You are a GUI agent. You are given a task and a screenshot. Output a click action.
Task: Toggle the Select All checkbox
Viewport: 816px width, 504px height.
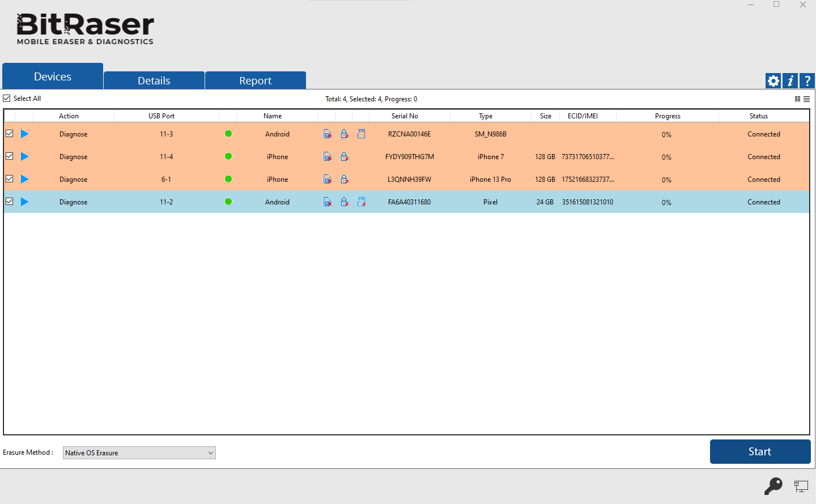pyautogui.click(x=7, y=99)
